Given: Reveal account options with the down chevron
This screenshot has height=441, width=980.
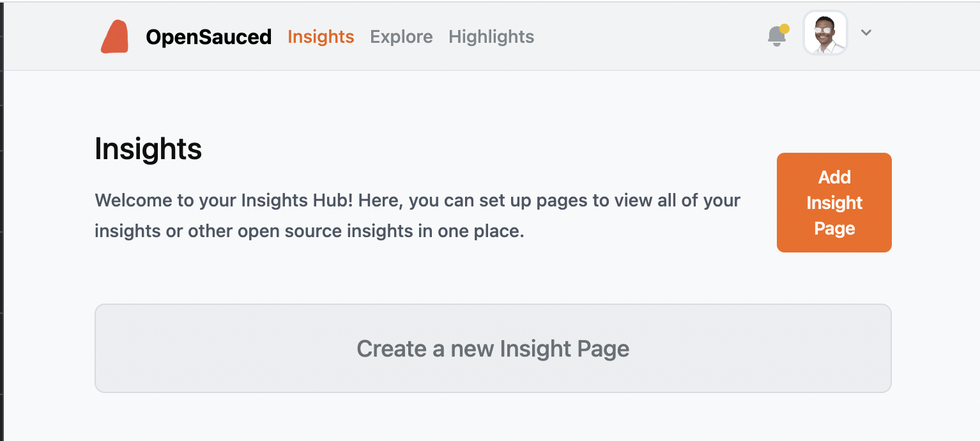Looking at the screenshot, I should point(866,33).
